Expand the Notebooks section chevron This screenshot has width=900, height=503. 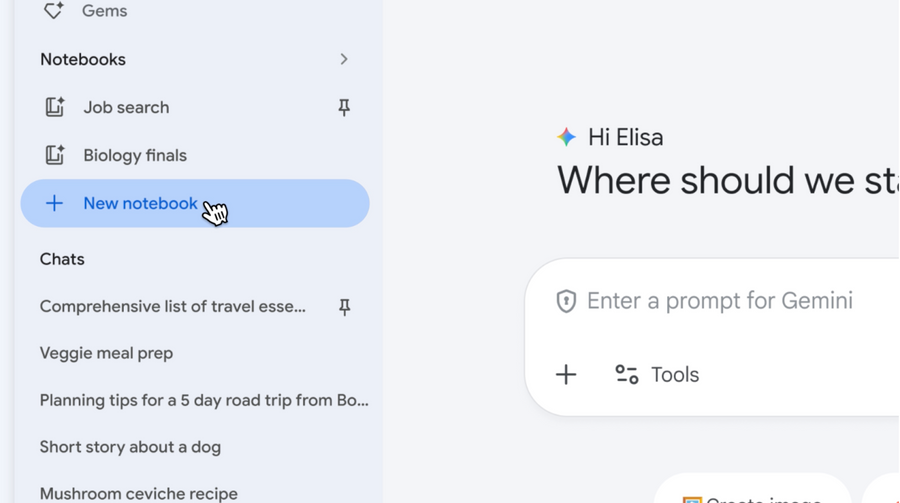pos(344,59)
